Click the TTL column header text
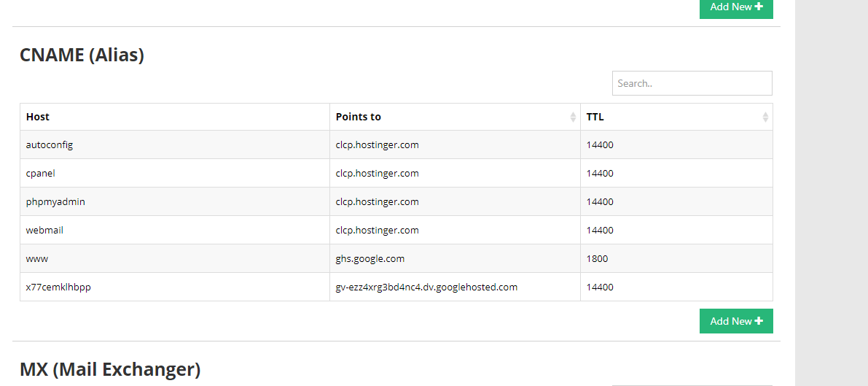 [595, 117]
